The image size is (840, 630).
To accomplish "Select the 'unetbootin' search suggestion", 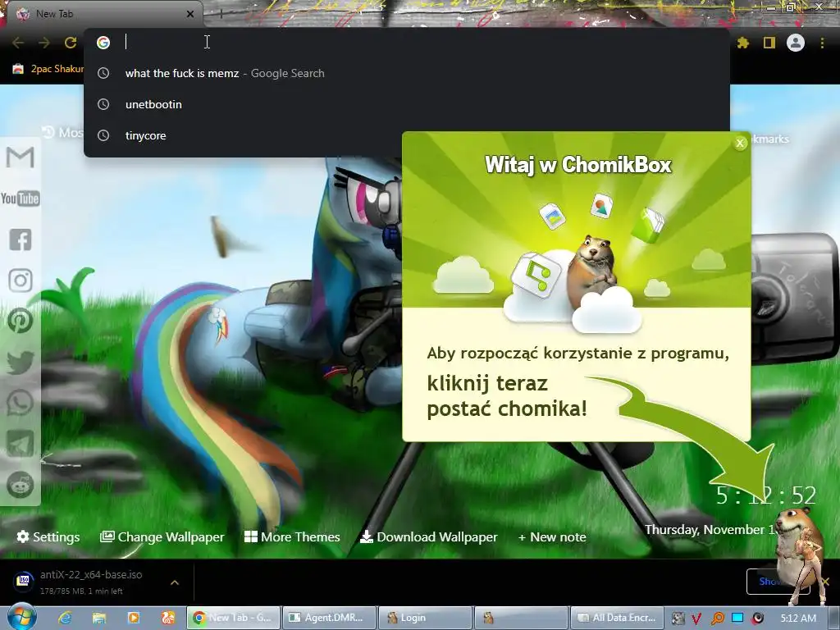I will click(407, 104).
